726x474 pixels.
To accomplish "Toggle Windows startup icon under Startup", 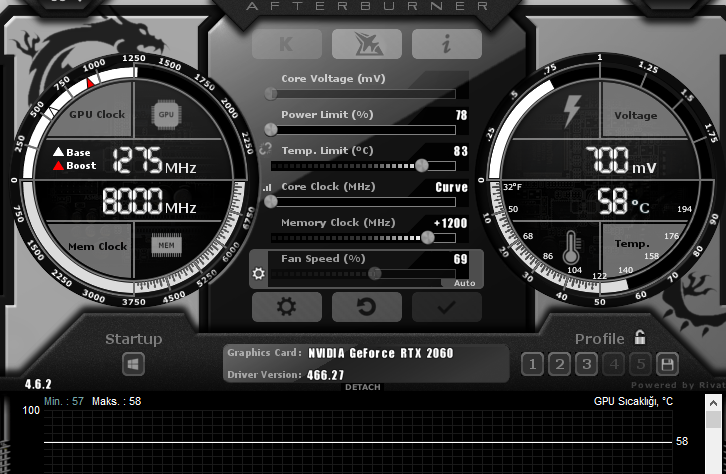I will click(x=133, y=364).
